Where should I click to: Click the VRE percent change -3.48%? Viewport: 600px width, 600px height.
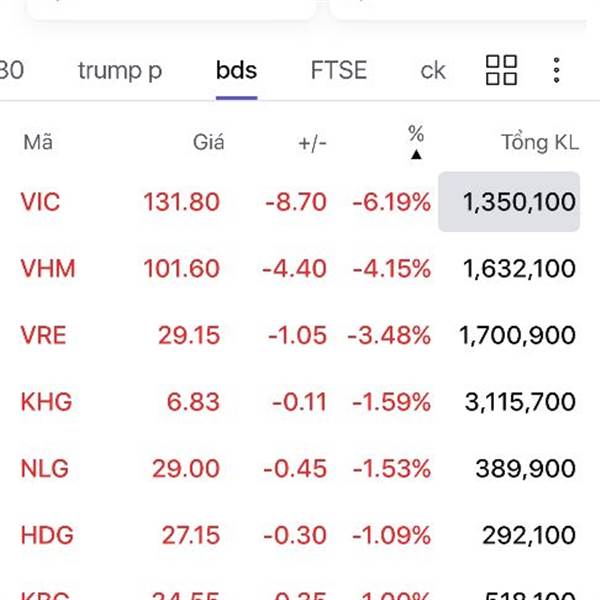click(389, 335)
